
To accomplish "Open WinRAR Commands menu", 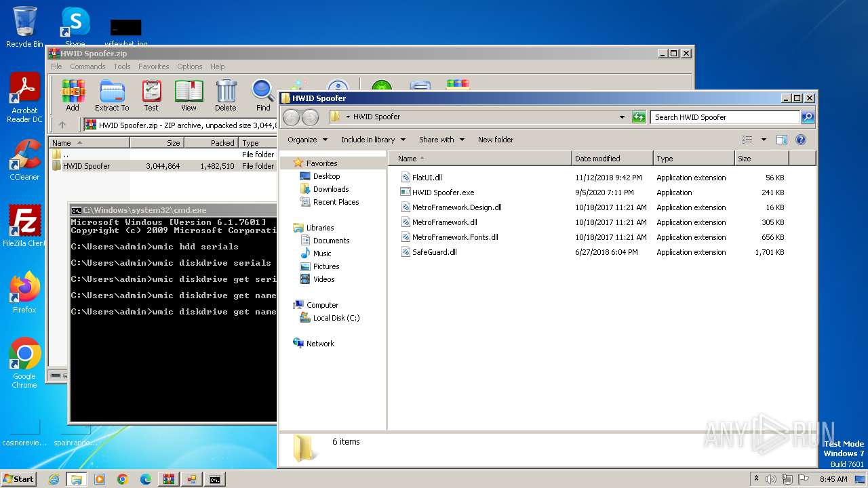I will [87, 66].
